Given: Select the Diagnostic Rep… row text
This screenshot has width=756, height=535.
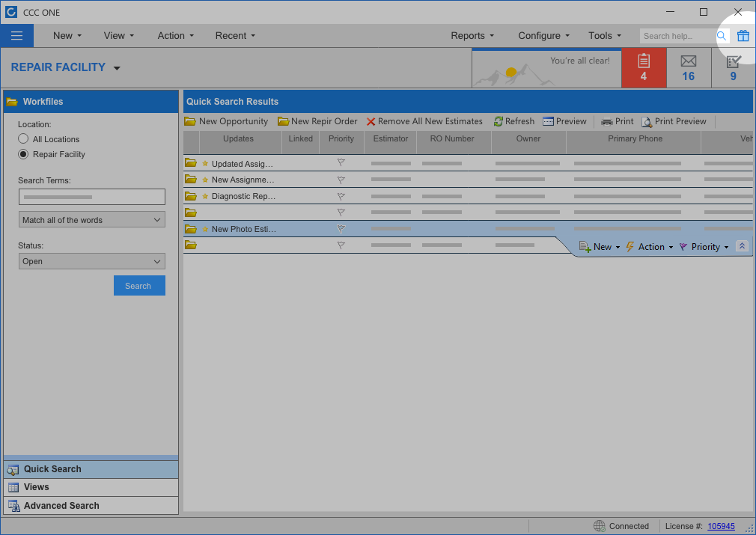Looking at the screenshot, I should [243, 196].
